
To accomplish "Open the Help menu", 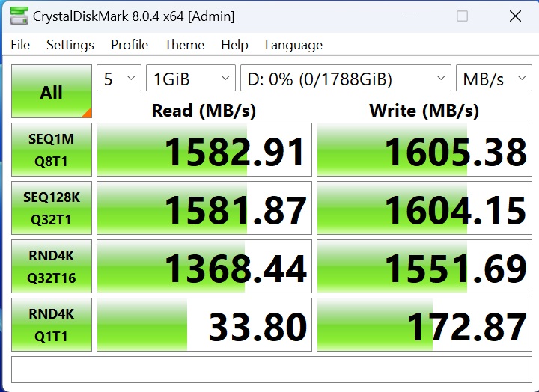I will [234, 45].
